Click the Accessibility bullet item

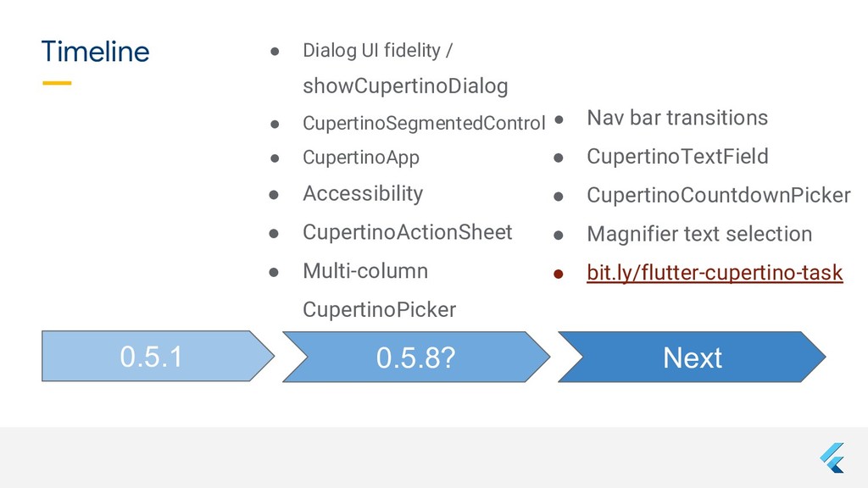click(x=362, y=194)
